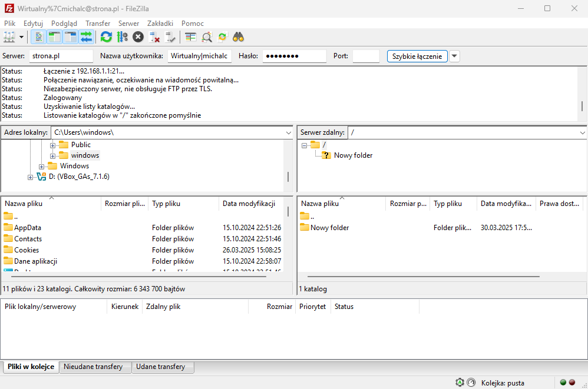Screen dimensions: 588x389
Task: Sort remote files by Prawa dost... column
Action: pos(560,204)
